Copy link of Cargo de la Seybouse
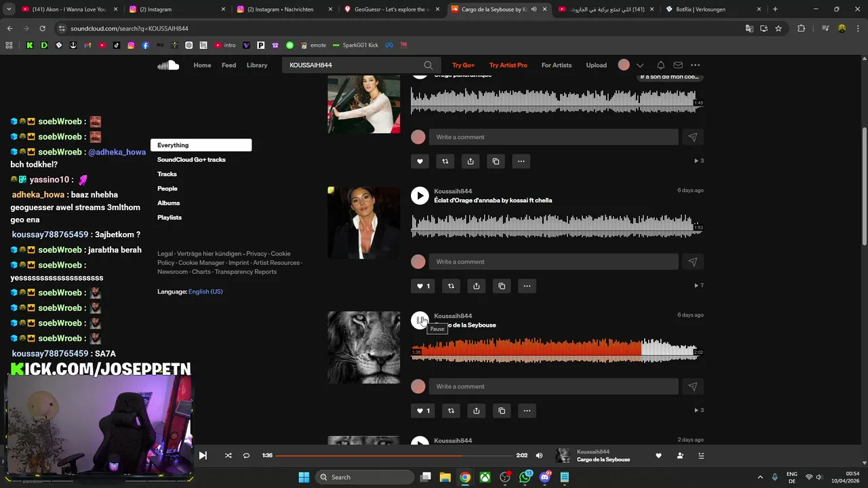868x488 pixels. click(502, 411)
